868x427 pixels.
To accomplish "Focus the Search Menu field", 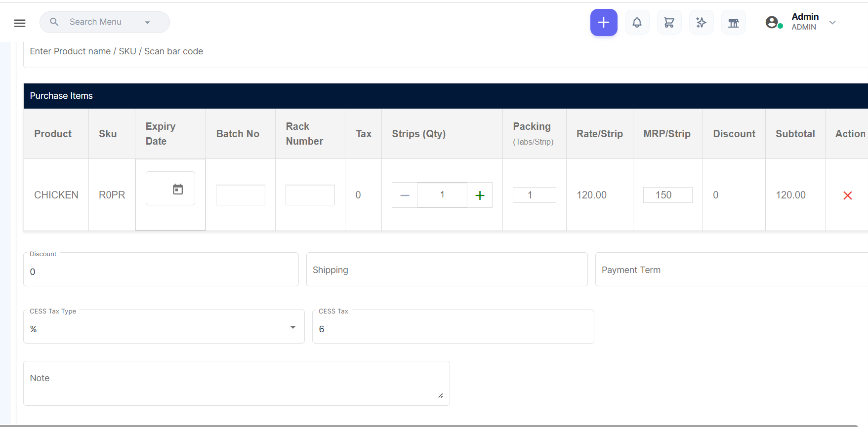I will coord(105,22).
